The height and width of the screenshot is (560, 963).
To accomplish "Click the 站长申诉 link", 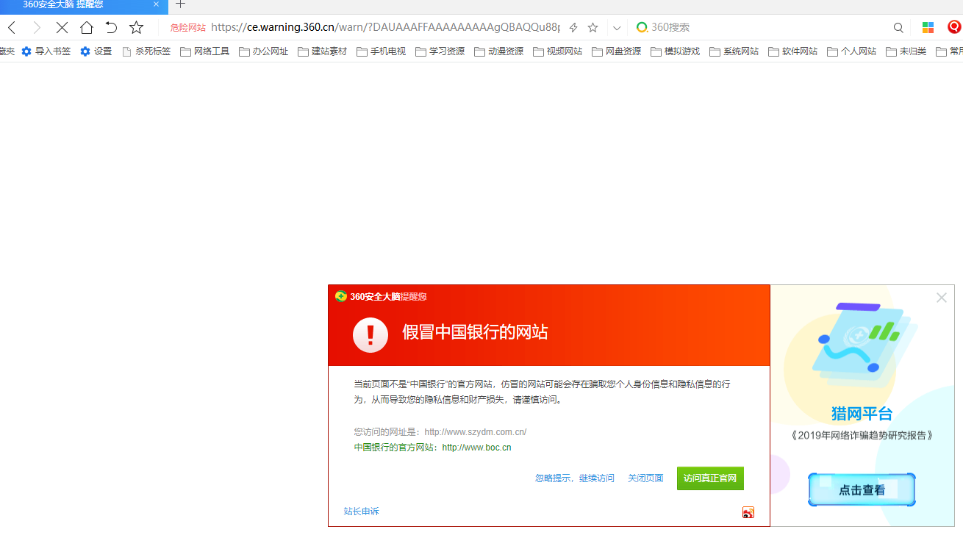I will pyautogui.click(x=362, y=511).
